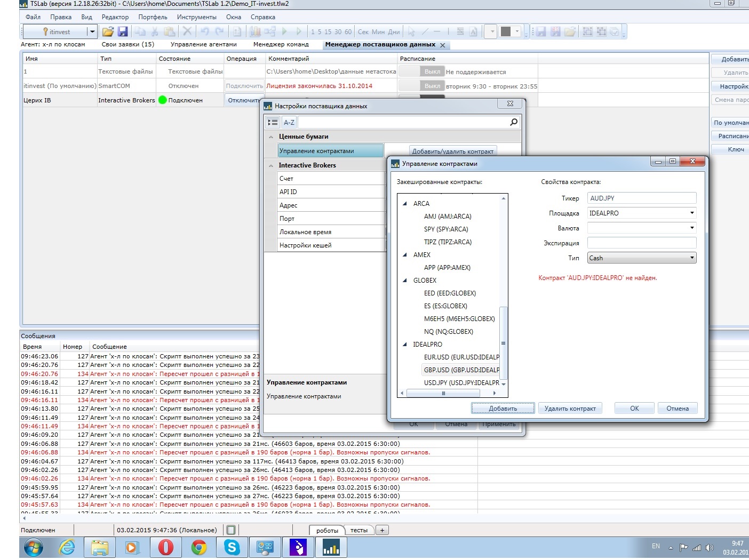Click the Удалить контракт button

pos(570,409)
